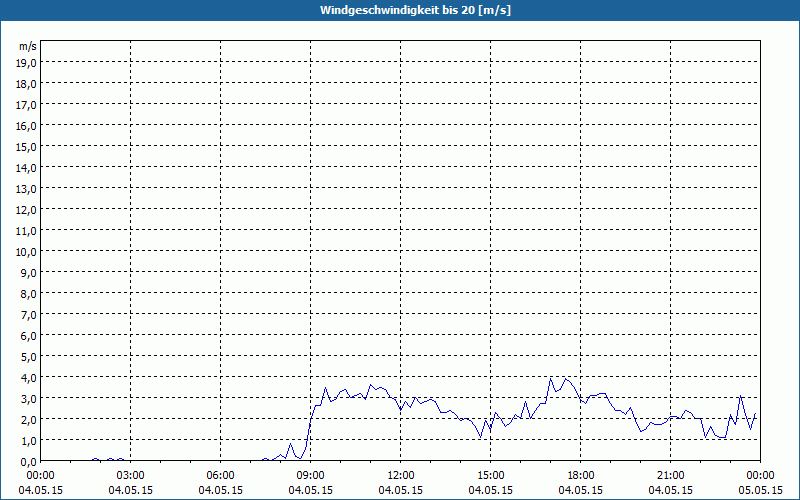Click the '12:00' time axis label

coord(401,476)
